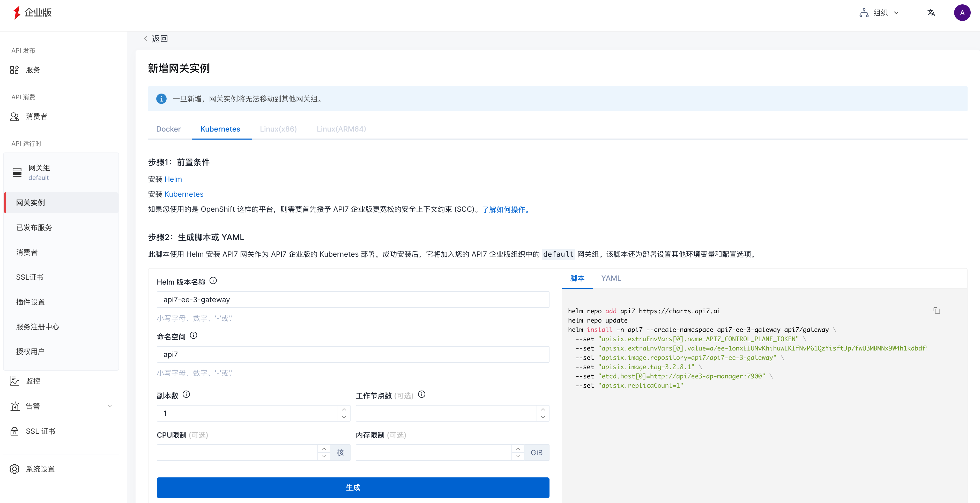Screen dimensions: 980x503
Task: Click the 告警 alarm icon
Action: (x=15, y=406)
